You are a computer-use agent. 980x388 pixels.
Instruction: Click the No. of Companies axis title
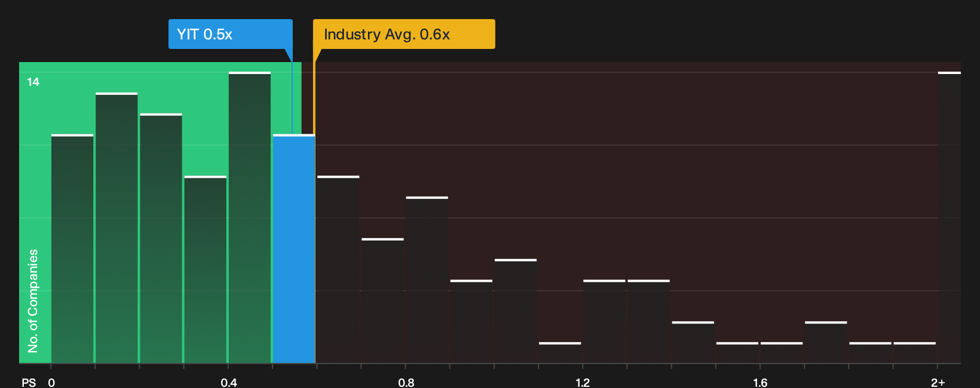coord(33,301)
